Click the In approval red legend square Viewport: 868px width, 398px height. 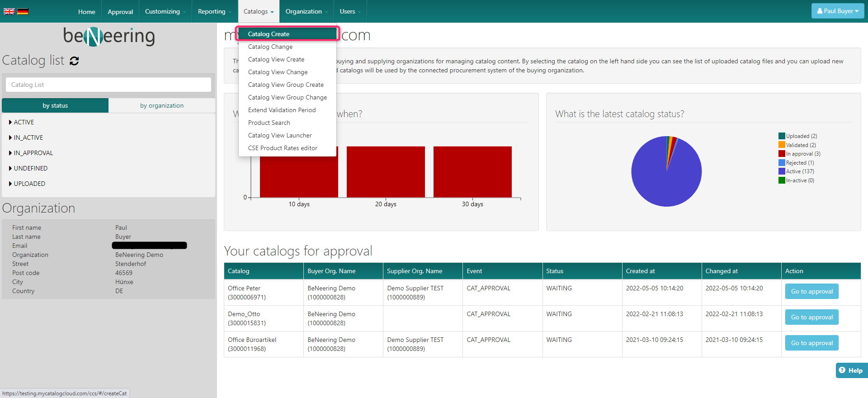(782, 154)
